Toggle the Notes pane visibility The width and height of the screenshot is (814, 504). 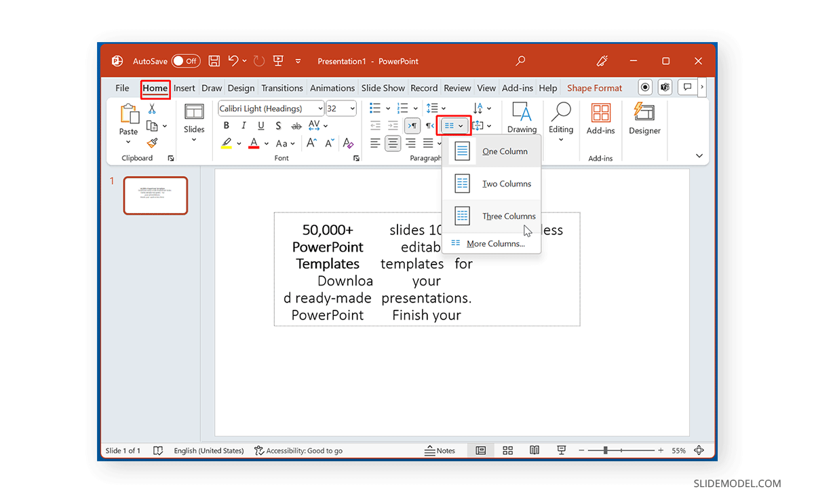coord(440,450)
